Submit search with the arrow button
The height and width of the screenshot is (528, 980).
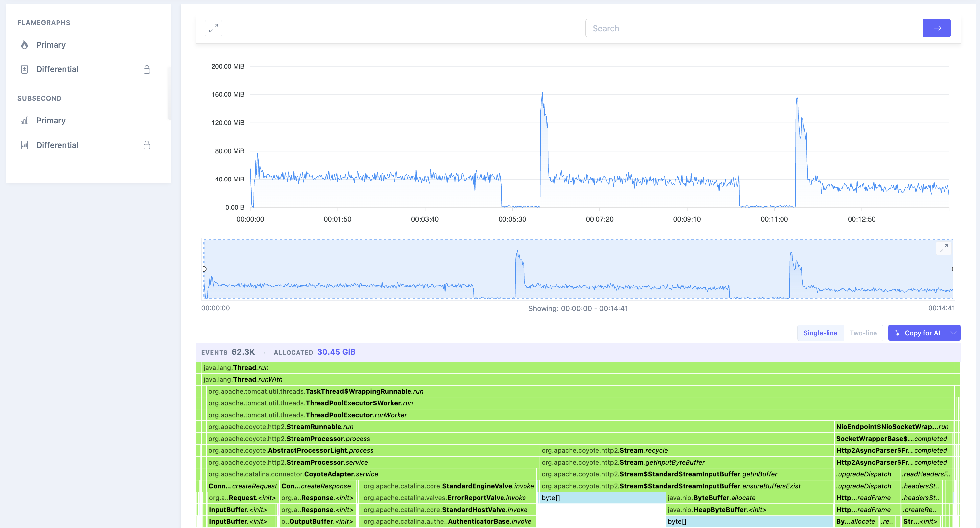click(x=937, y=28)
